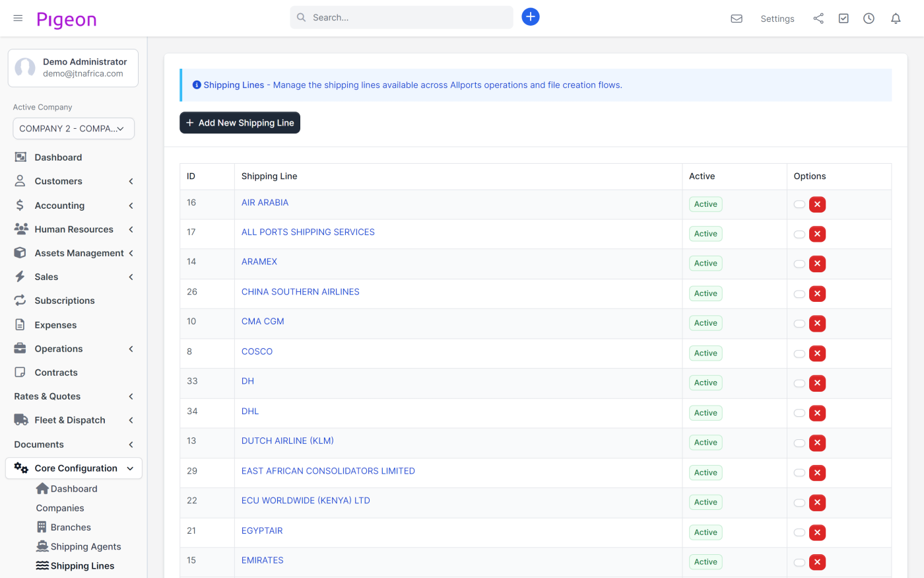Toggle DUTCH AIRLINE (KLM) active switch

point(799,443)
